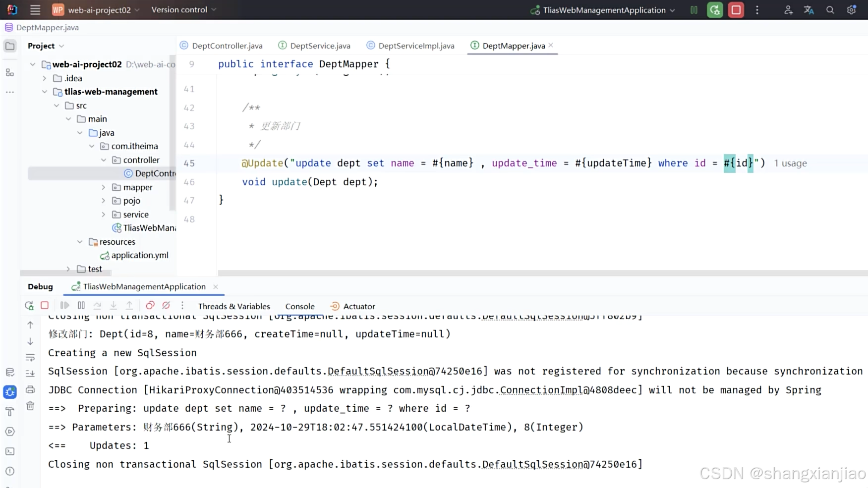This screenshot has width=868, height=488.
Task: Open the Services tool window icon
Action: 10,432
